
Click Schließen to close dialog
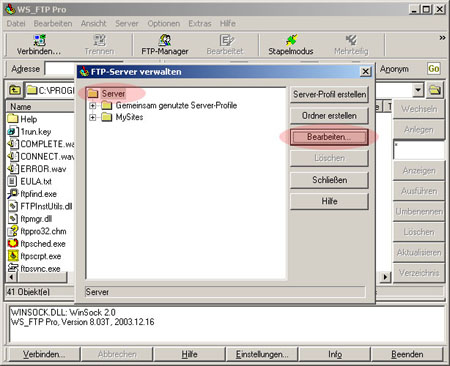coord(329,180)
